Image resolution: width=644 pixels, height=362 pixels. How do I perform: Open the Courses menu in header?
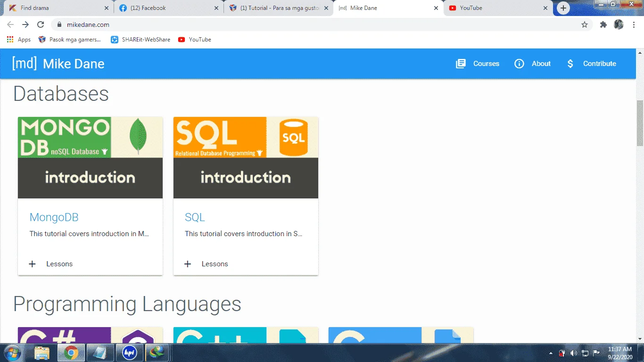pos(478,64)
